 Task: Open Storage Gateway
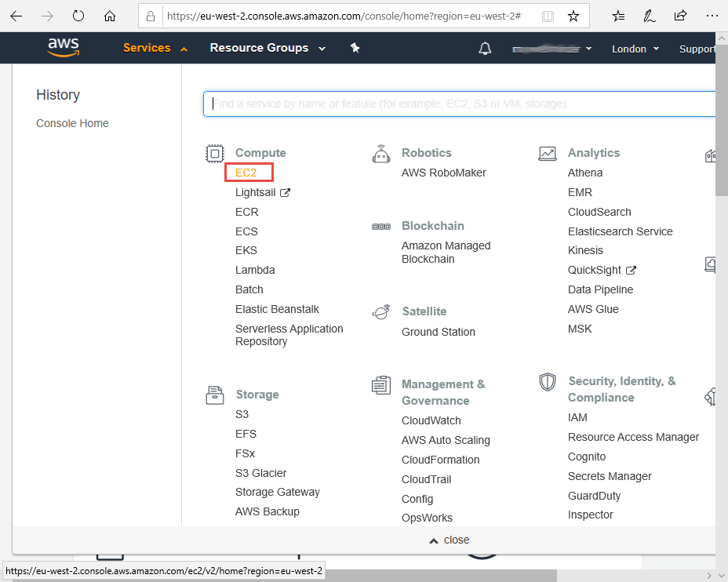coord(278,492)
